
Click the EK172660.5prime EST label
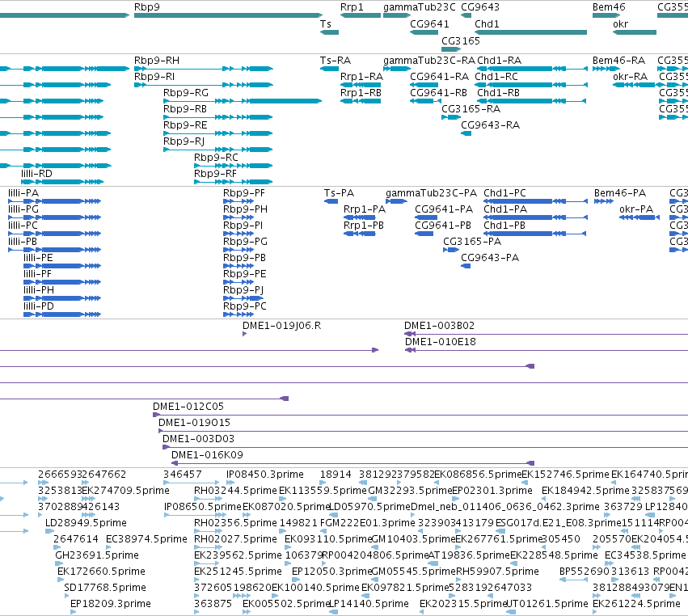pyautogui.click(x=101, y=572)
